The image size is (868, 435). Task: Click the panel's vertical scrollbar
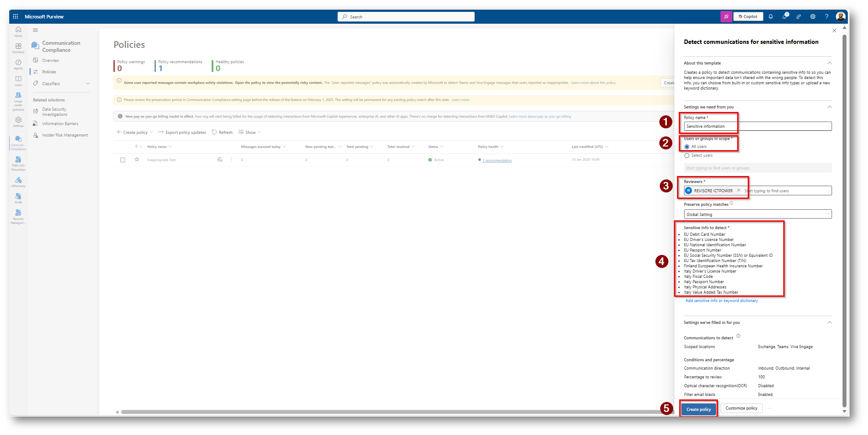844,221
